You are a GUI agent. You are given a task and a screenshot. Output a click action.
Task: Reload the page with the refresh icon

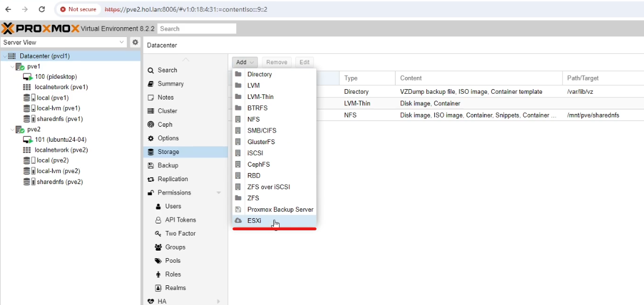[42, 9]
